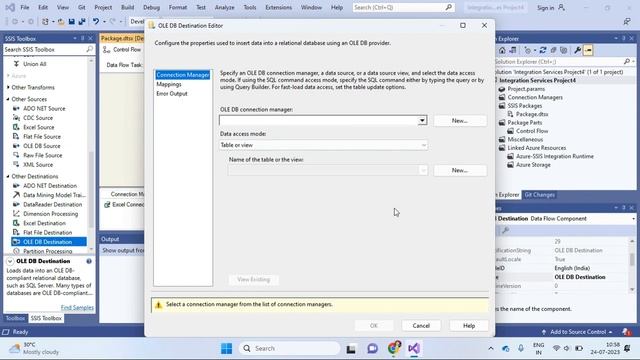The width and height of the screenshot is (640, 360).
Task: Collapse the OLE DB Destination description pane
Action: click(10, 261)
